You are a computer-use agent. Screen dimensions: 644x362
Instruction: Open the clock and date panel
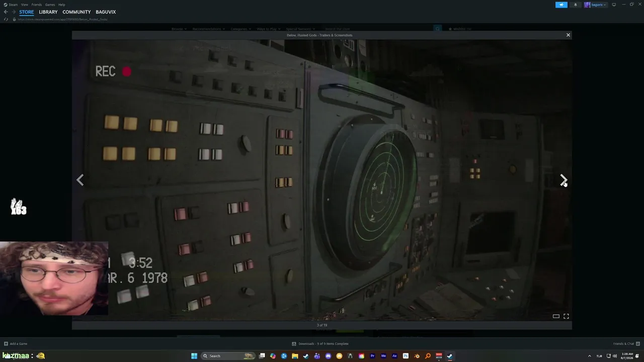coord(627,356)
